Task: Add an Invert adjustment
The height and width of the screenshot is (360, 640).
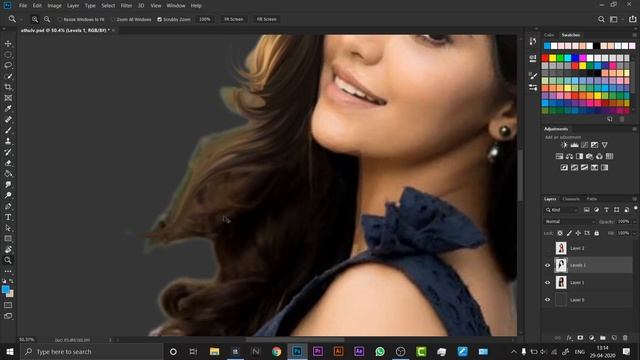Action: point(564,167)
